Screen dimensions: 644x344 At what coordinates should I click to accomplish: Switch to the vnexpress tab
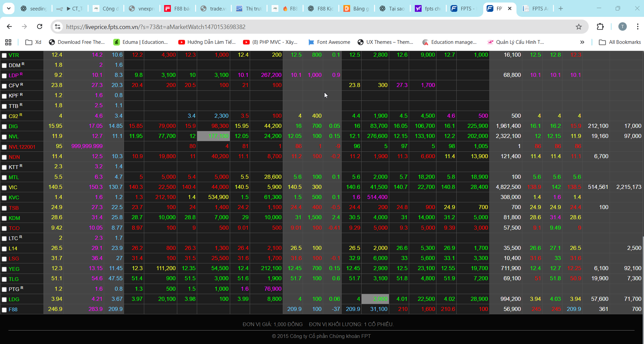(x=142, y=9)
